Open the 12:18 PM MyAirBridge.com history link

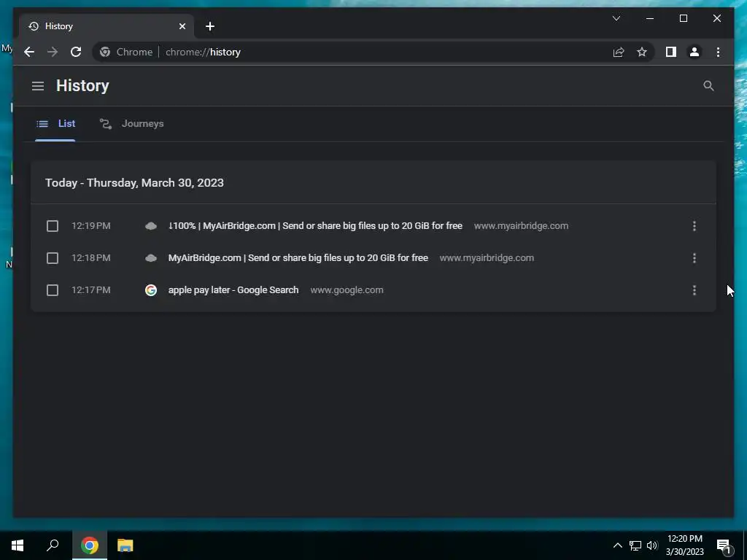pos(298,257)
